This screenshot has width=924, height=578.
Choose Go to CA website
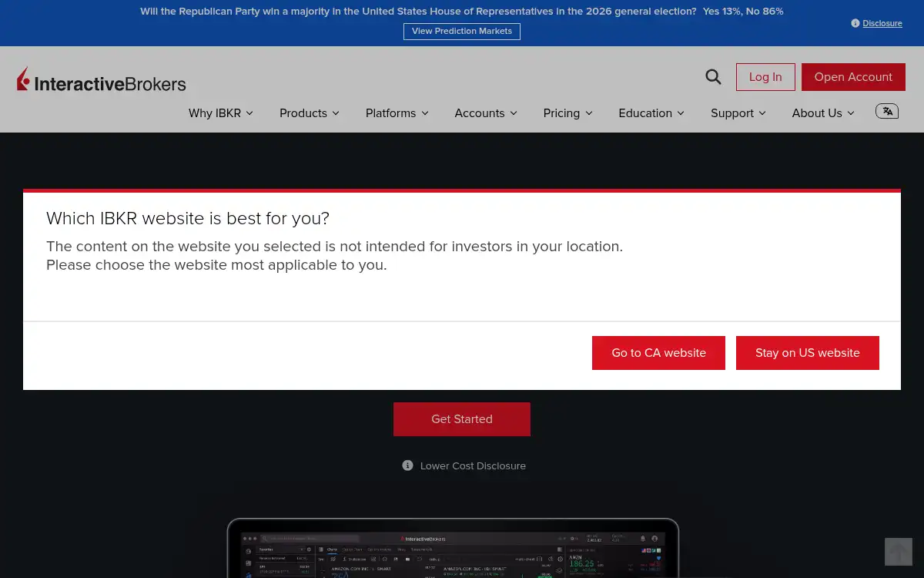pos(658,353)
